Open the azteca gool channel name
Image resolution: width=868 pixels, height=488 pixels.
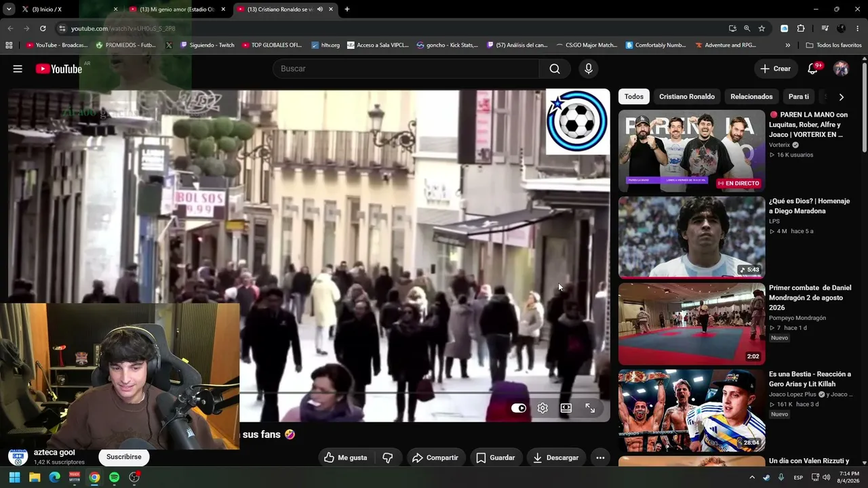point(54,453)
